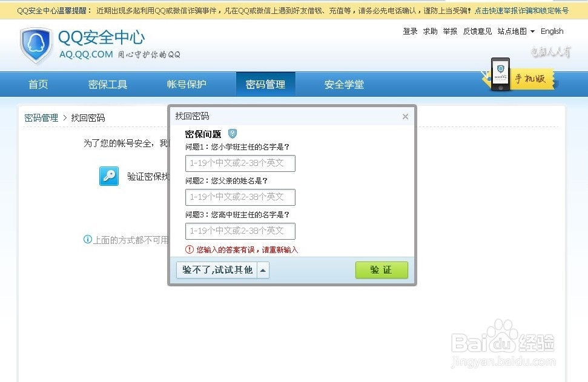This screenshot has width=588, height=382.
Task: Click the 反馈意见 link
Action: (x=477, y=31)
